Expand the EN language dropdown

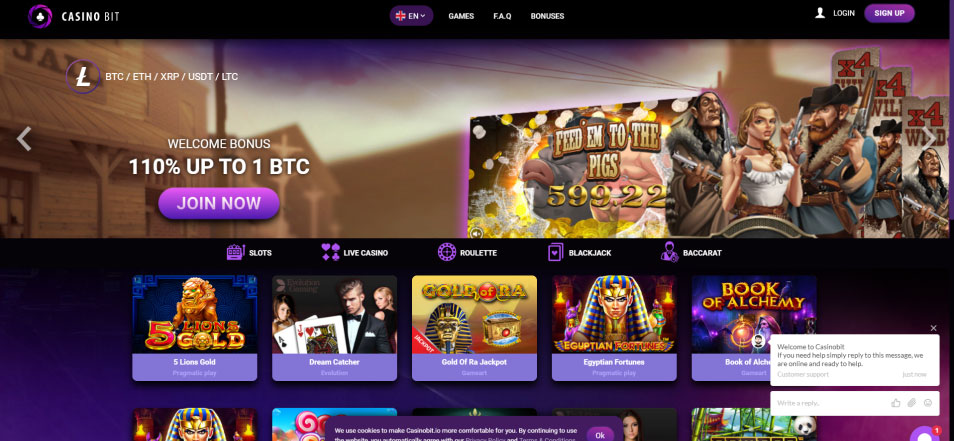(411, 16)
